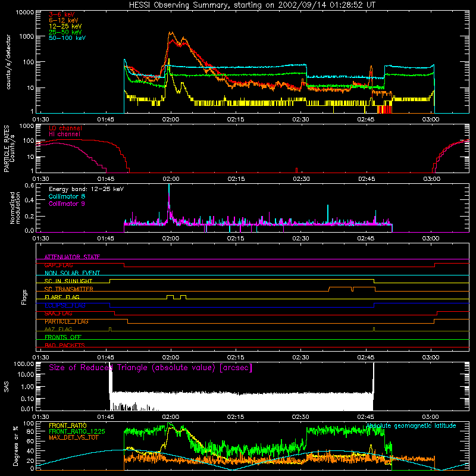Select the NON_SOLAR_EVENT flag label
Image resolution: width=476 pixels, height=476 pixels.
[x=72, y=273]
